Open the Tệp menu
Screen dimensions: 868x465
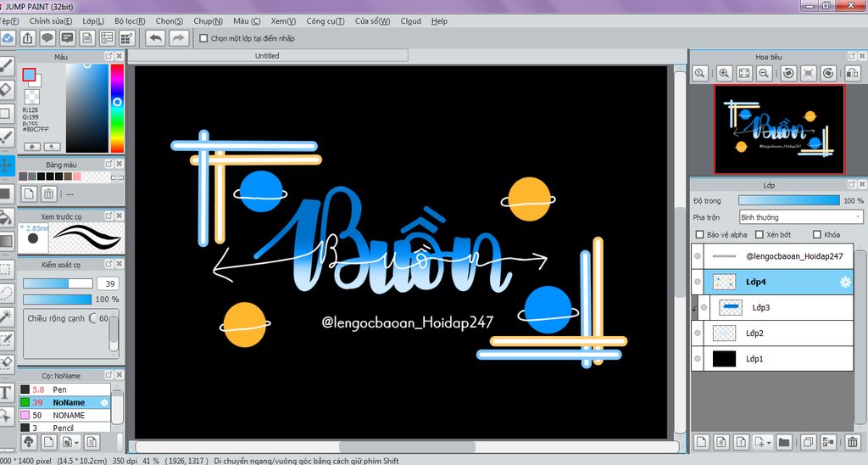(x=8, y=21)
